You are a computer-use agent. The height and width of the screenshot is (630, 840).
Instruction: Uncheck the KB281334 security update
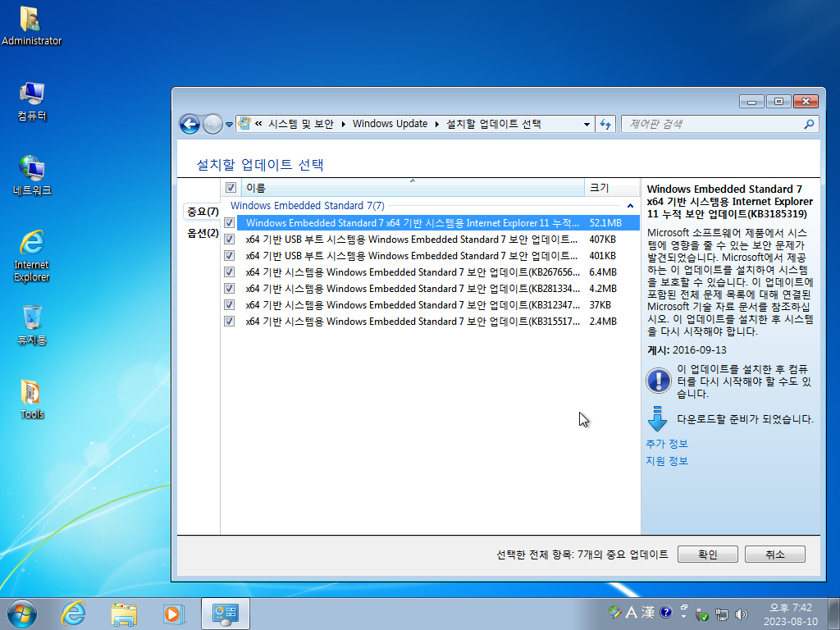tap(230, 288)
